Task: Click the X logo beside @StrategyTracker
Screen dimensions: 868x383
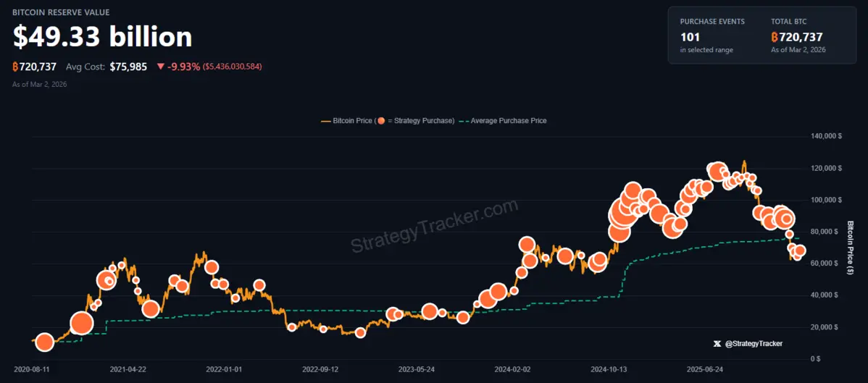Action: (717, 343)
